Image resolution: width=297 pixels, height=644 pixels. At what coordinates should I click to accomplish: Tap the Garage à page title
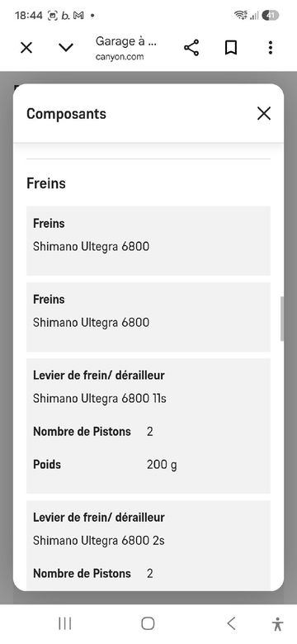pos(126,41)
